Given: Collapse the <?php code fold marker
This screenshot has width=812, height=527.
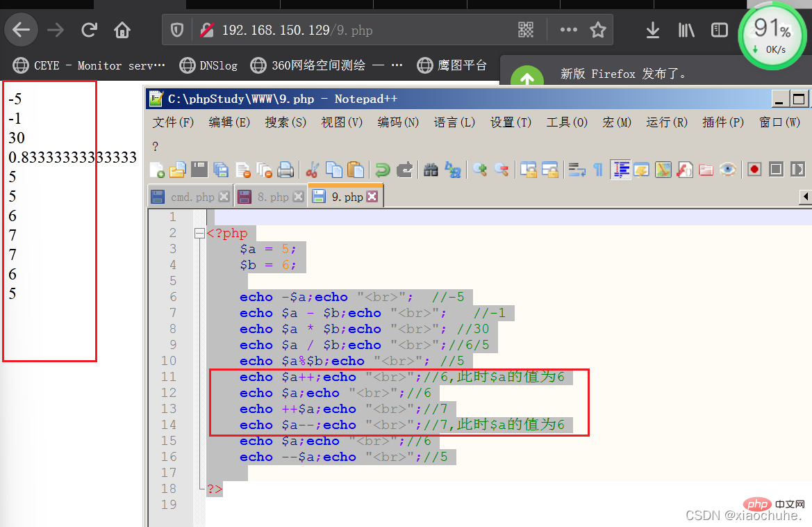Looking at the screenshot, I should (199, 233).
